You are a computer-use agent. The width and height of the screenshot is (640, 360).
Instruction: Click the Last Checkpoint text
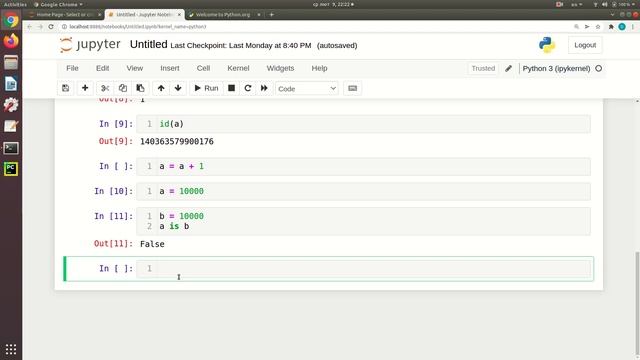(241, 45)
